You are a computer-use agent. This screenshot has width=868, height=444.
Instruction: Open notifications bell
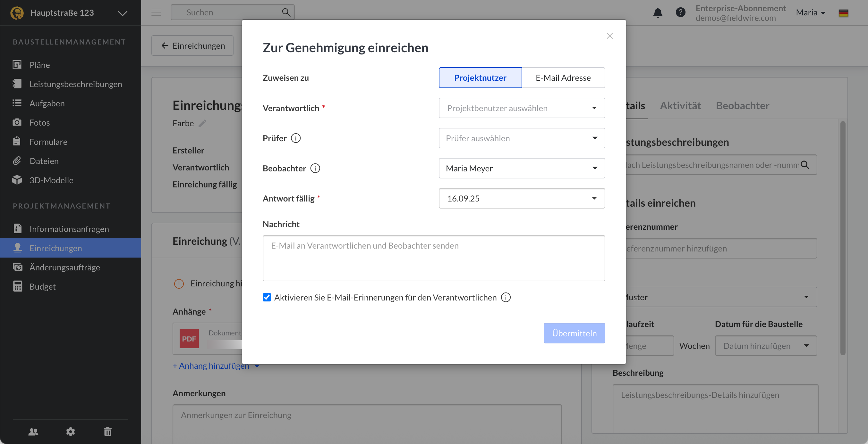point(657,13)
